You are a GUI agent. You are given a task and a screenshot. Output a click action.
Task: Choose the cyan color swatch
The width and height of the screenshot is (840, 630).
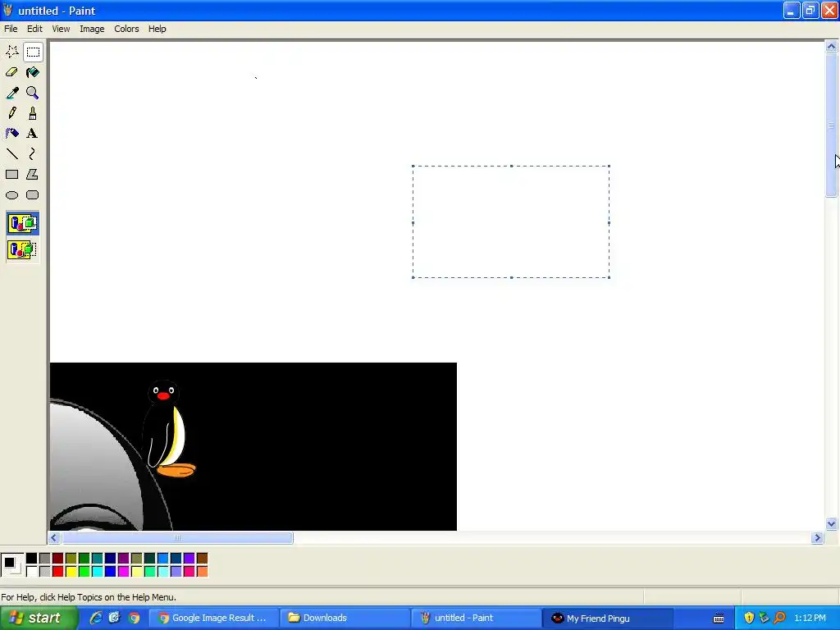(x=97, y=572)
